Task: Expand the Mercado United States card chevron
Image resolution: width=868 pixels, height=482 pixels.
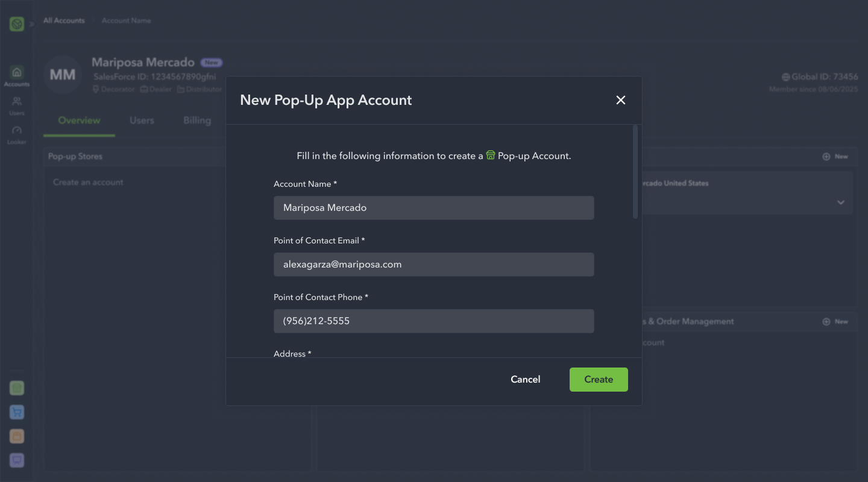Action: (841, 202)
